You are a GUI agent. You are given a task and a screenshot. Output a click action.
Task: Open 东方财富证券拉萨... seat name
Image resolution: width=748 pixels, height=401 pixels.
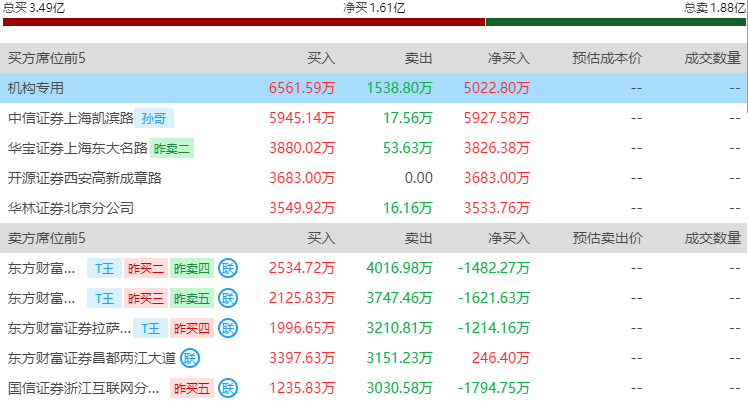click(x=69, y=329)
